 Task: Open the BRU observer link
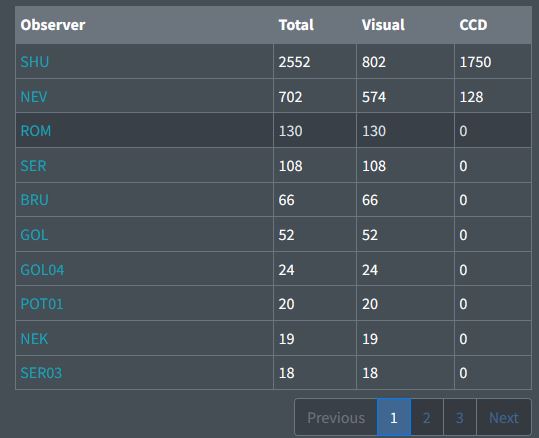(x=34, y=200)
